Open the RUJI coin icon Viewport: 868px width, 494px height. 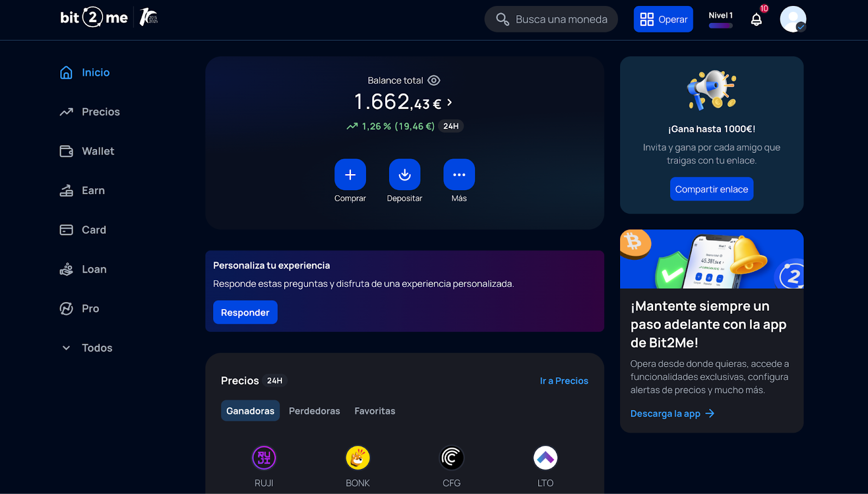point(264,458)
